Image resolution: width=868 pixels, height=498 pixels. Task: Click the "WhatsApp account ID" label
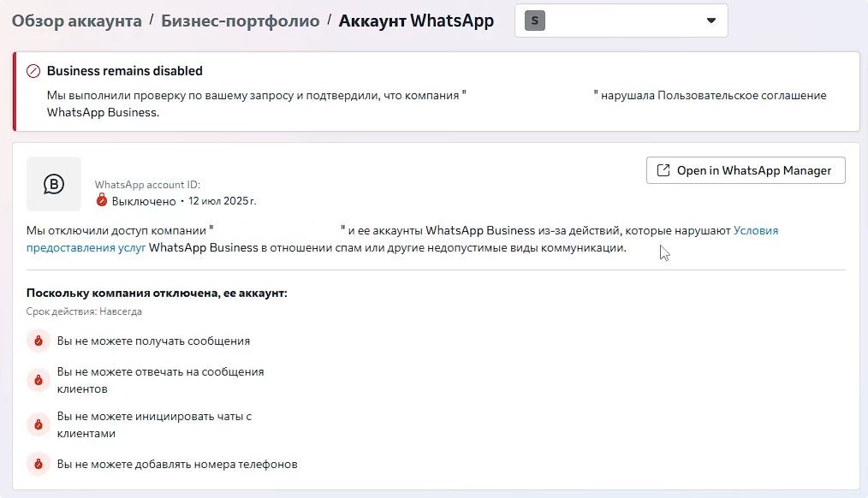pos(147,185)
